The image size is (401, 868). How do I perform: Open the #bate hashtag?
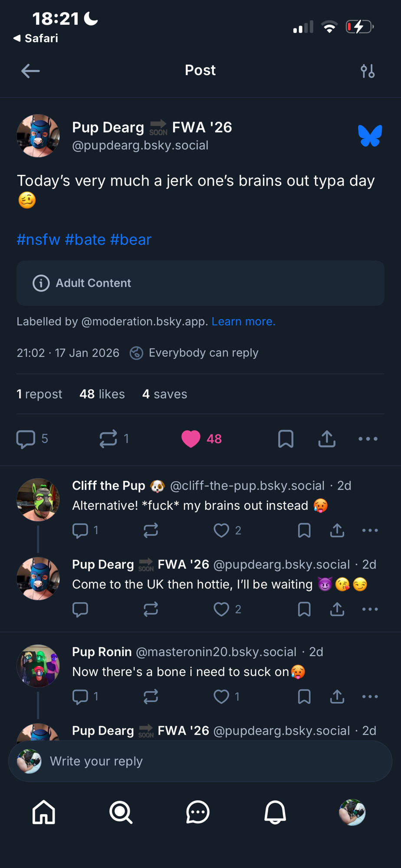[85, 240]
